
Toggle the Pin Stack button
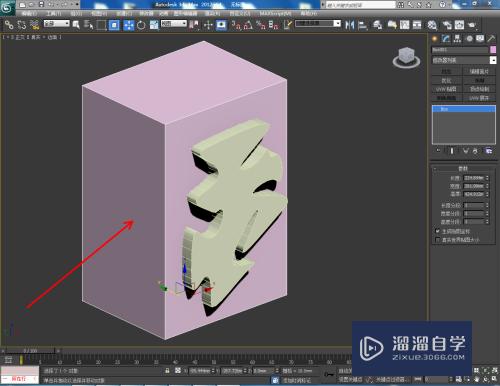(438, 151)
